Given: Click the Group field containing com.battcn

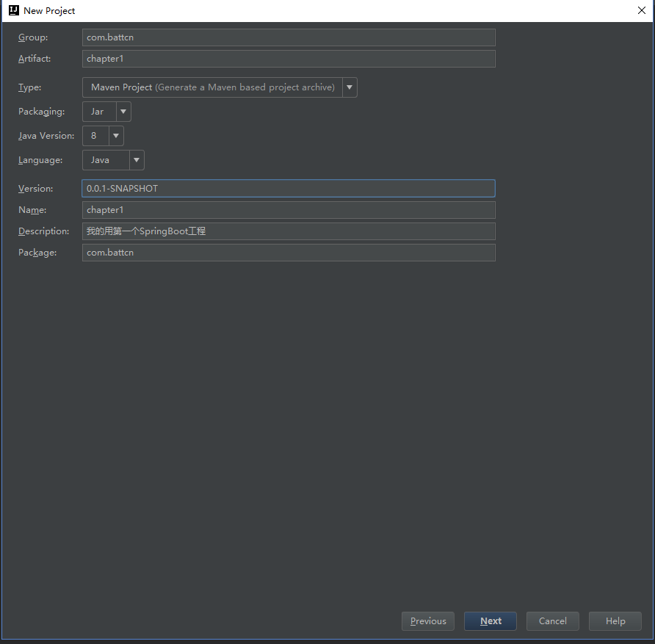Looking at the screenshot, I should [289, 37].
